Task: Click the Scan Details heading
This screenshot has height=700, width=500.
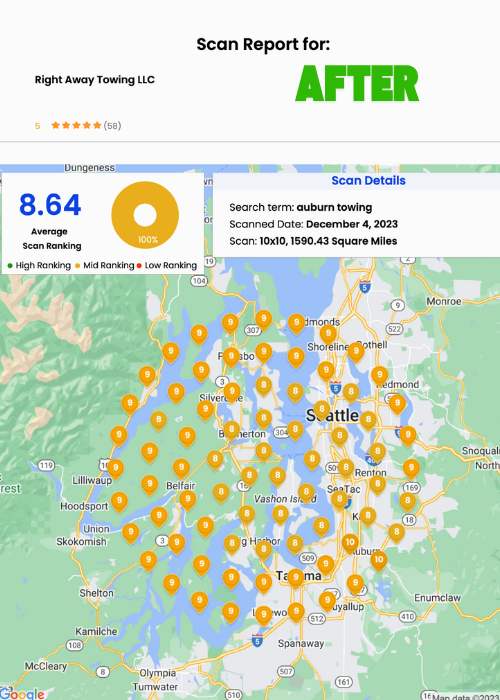Action: (x=368, y=180)
